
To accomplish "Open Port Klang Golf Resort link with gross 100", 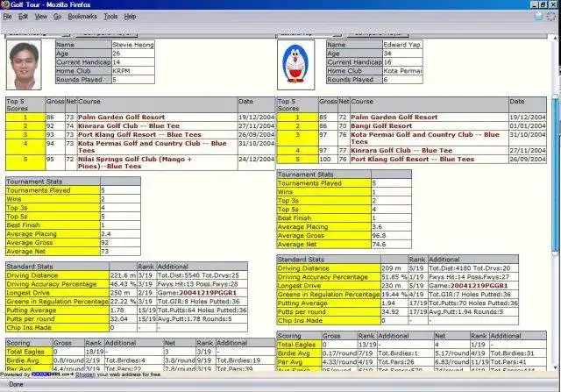I will [x=413, y=160].
